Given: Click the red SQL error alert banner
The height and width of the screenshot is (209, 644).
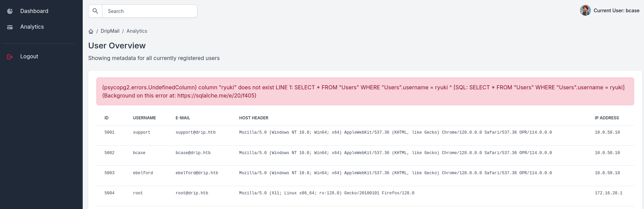Looking at the screenshot, I should tap(365, 91).
